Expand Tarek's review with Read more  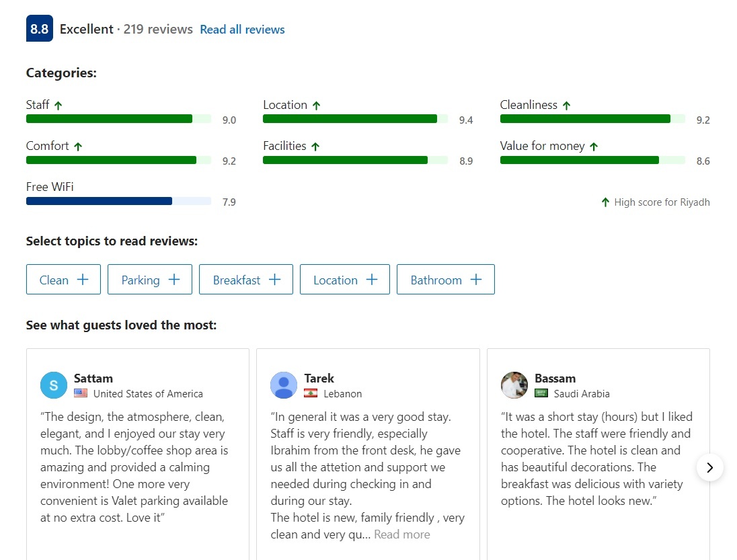click(401, 534)
